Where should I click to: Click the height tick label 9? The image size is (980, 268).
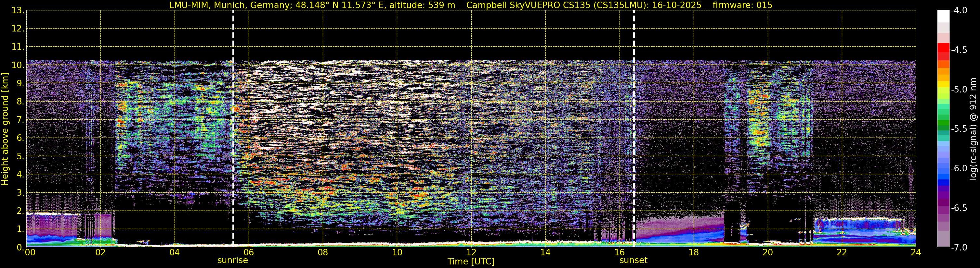click(x=20, y=83)
